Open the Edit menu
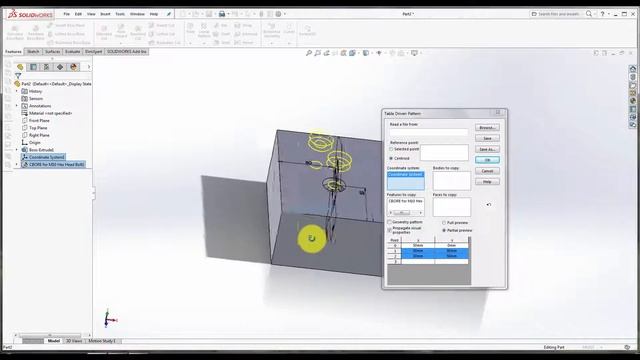640x360 pixels. [x=78, y=14]
